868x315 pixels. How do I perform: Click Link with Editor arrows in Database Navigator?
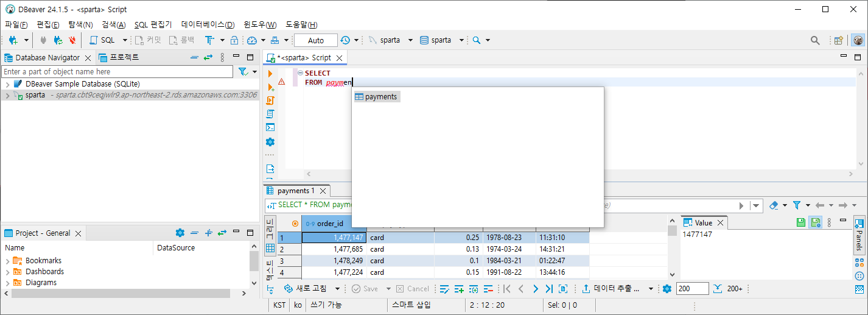[x=208, y=57]
